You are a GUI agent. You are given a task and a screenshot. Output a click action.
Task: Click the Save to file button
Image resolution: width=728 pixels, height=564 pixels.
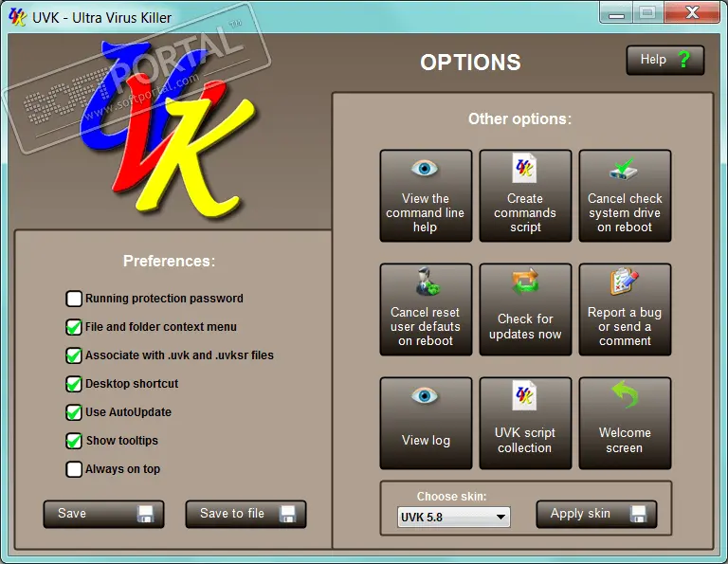(246, 514)
